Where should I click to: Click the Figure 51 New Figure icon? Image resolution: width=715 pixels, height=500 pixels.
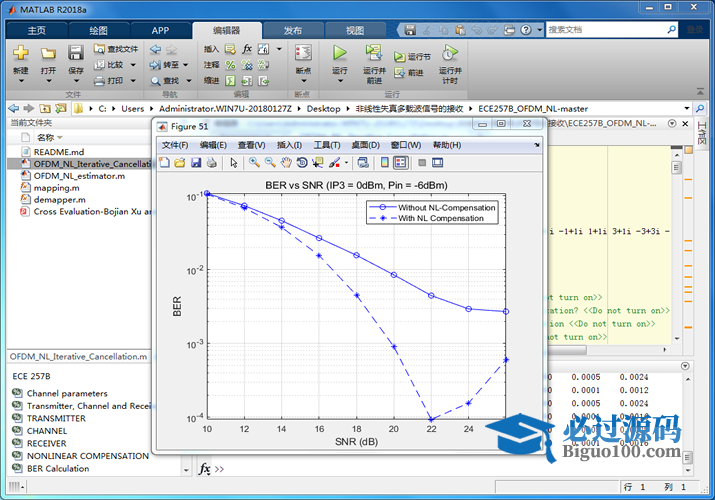[x=165, y=163]
